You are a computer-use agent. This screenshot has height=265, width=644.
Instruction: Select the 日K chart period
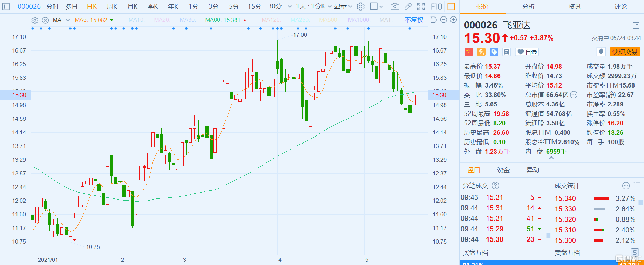pyautogui.click(x=91, y=6)
